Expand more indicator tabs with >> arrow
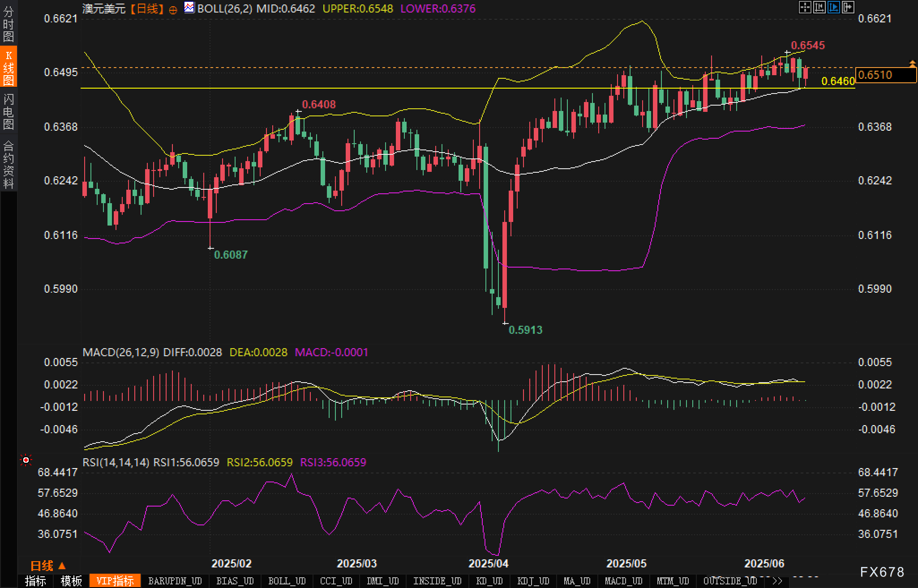This screenshot has height=588, width=918. click(777, 581)
